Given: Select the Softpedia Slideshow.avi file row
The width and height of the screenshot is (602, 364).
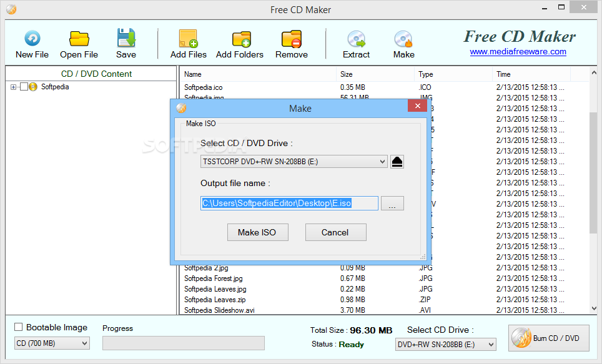Looking at the screenshot, I should click(384, 310).
